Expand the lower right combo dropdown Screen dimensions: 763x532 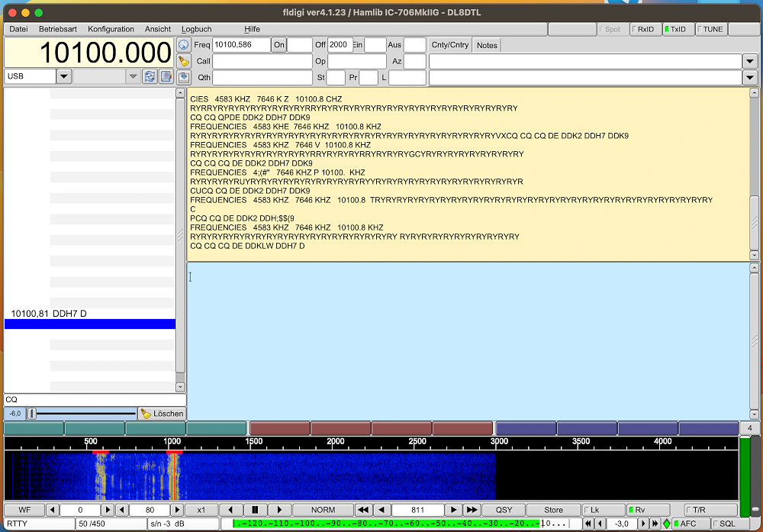(x=750, y=77)
